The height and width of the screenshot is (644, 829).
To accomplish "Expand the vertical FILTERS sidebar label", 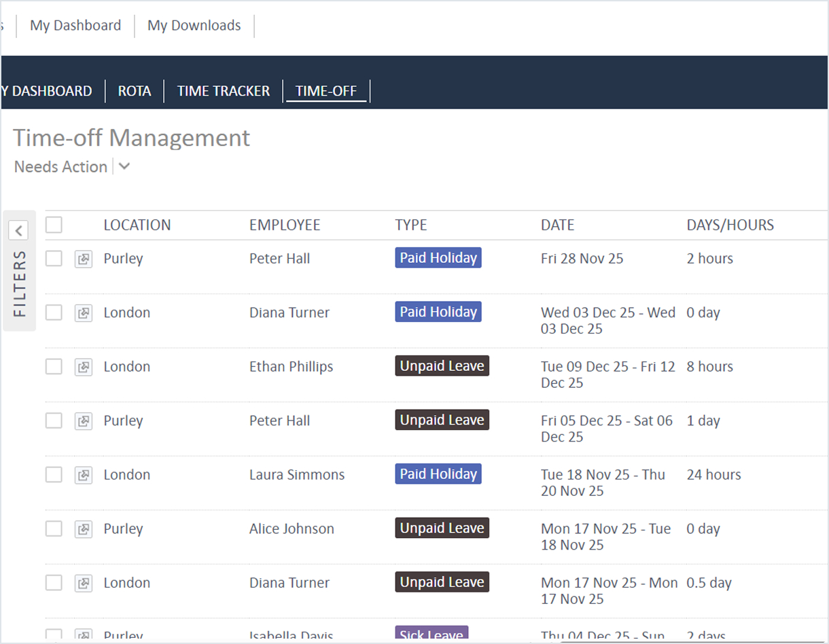I will [x=20, y=284].
